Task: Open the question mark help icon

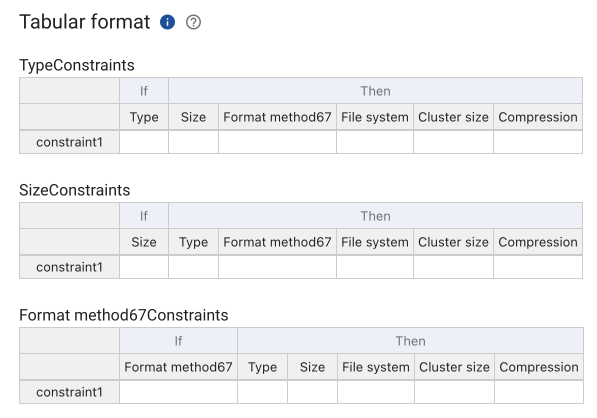Action: click(193, 22)
